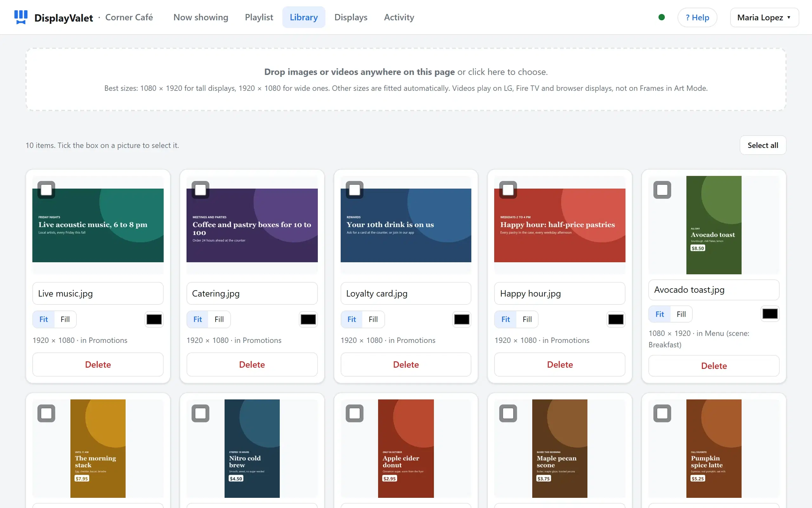
Task: Click the upload drop zone to choose files
Action: (406, 79)
